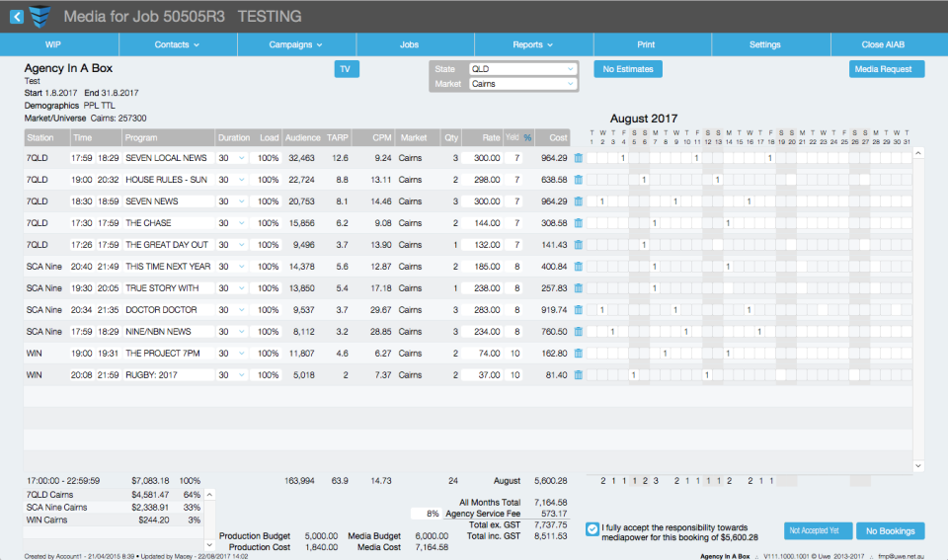
Task: Delete the SEVEN LOCAL NEWS row via trash icon
Action: (578, 158)
